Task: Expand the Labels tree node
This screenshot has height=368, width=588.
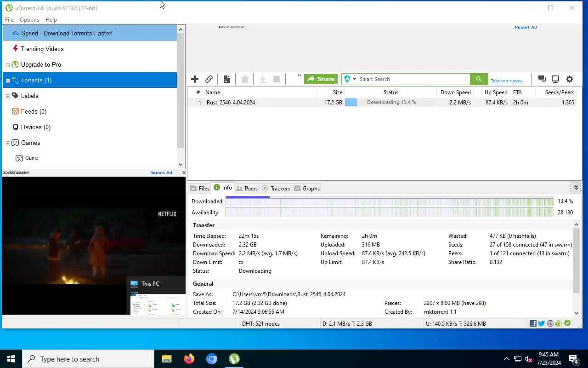Action: (x=8, y=96)
